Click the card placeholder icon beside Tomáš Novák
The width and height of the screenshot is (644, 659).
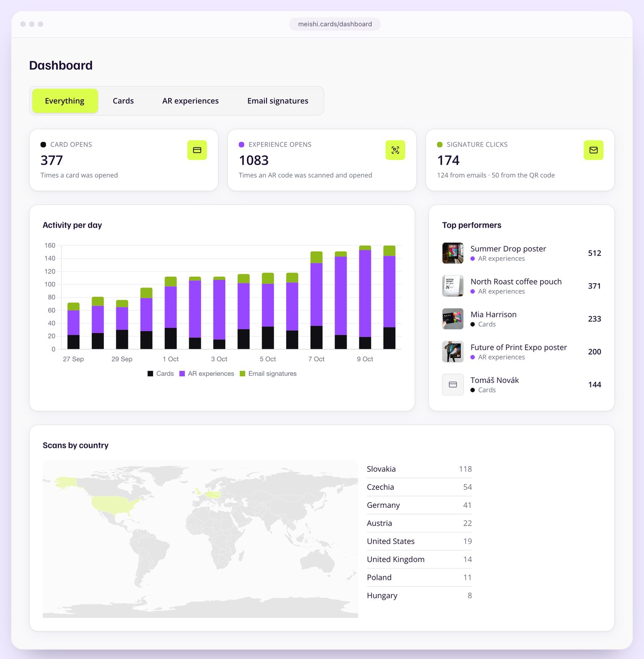click(x=453, y=385)
